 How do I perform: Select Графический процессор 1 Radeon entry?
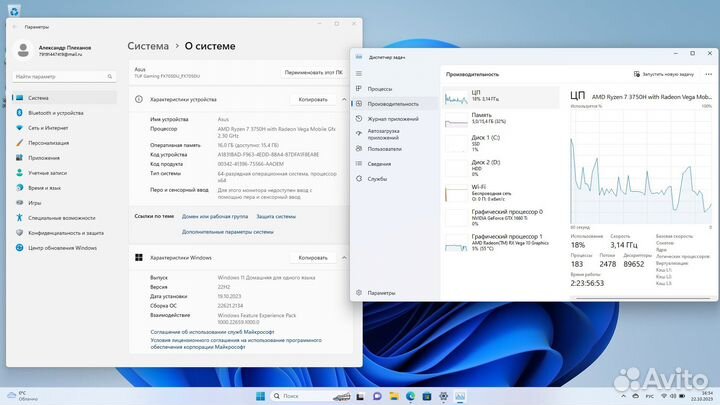501,242
